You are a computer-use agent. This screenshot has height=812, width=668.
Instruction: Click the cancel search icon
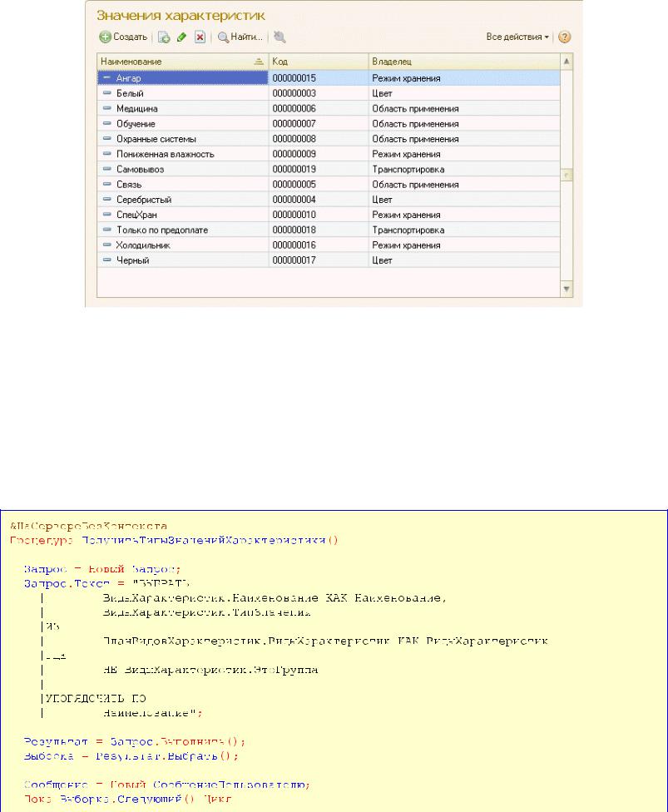click(280, 37)
